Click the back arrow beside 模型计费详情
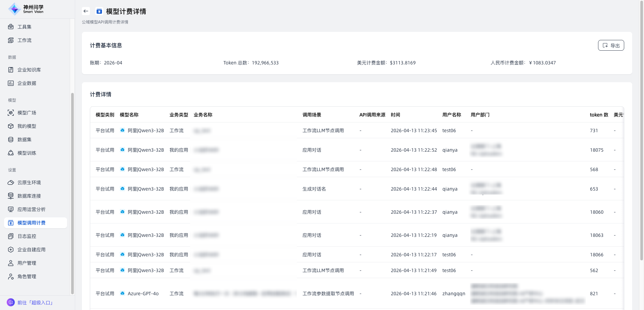The image size is (644, 310). (86, 11)
